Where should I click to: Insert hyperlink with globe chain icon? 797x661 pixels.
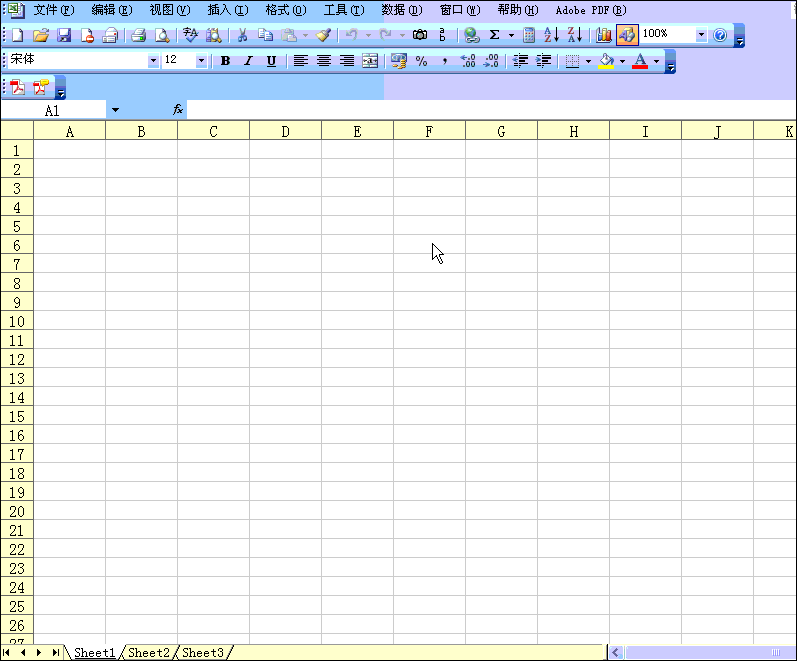[x=472, y=35]
